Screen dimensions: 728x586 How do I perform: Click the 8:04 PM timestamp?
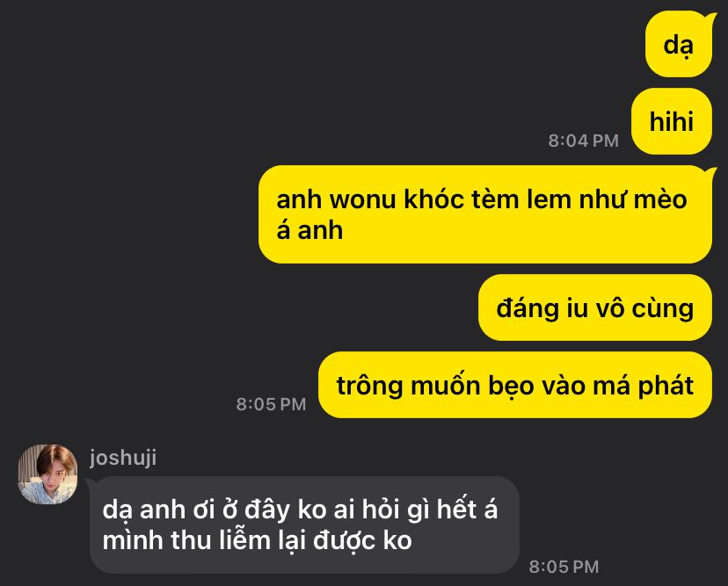point(584,141)
